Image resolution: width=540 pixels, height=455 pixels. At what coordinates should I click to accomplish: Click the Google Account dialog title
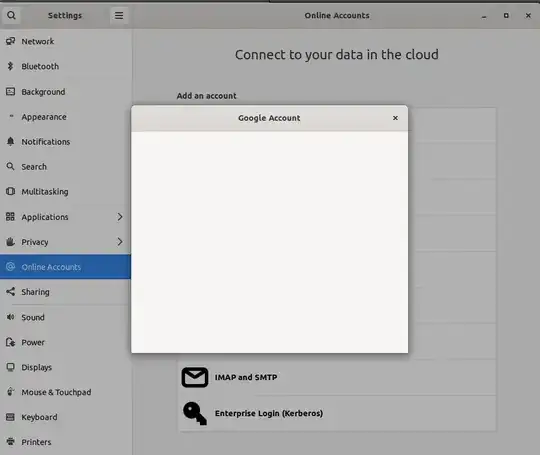tap(269, 118)
